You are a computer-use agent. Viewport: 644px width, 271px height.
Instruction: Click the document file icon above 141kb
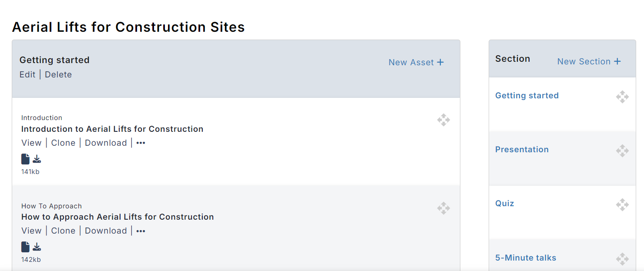click(25, 159)
